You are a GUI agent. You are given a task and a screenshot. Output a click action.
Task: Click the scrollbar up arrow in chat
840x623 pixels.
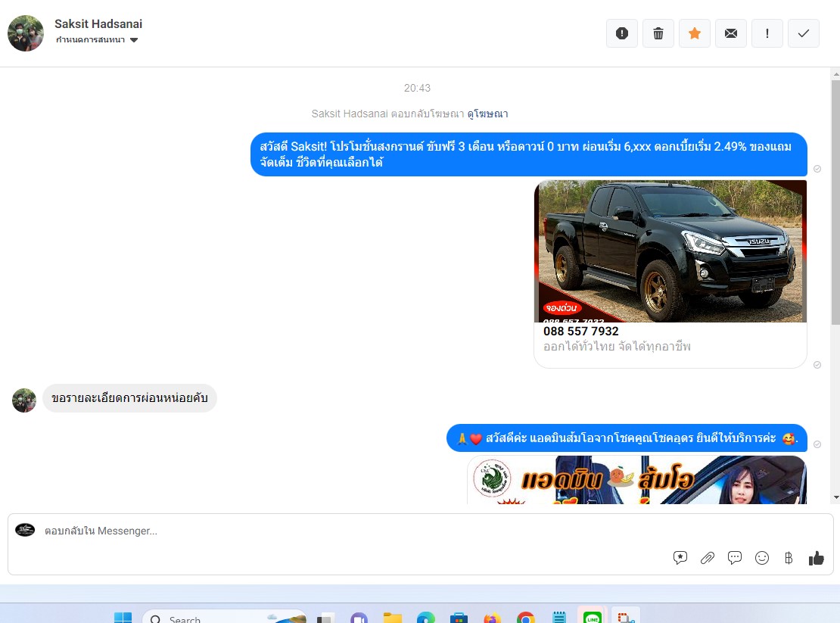click(x=835, y=74)
